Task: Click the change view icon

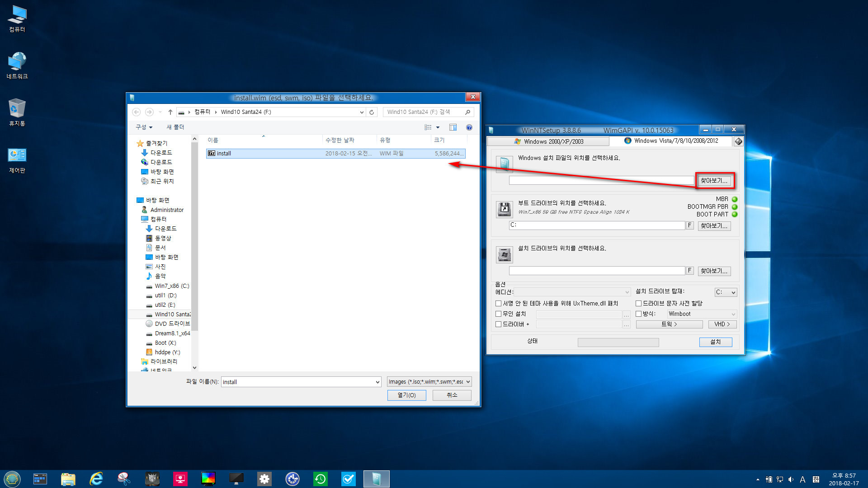Action: click(428, 127)
